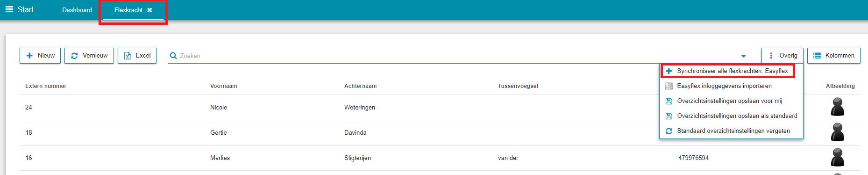Click Gertie Davinda's avatar image
The image size is (868, 175).
(x=838, y=132)
